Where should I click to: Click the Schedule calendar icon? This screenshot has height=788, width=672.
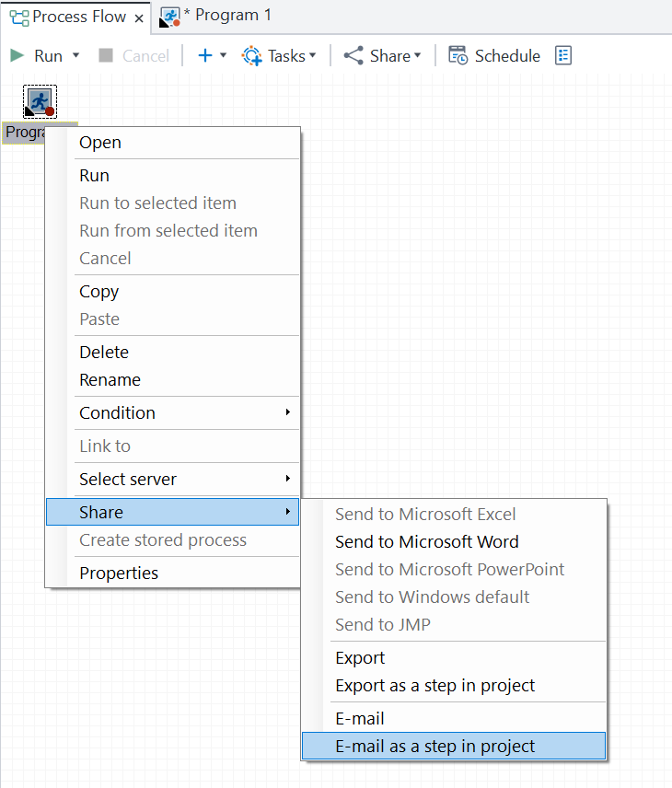[x=458, y=56]
